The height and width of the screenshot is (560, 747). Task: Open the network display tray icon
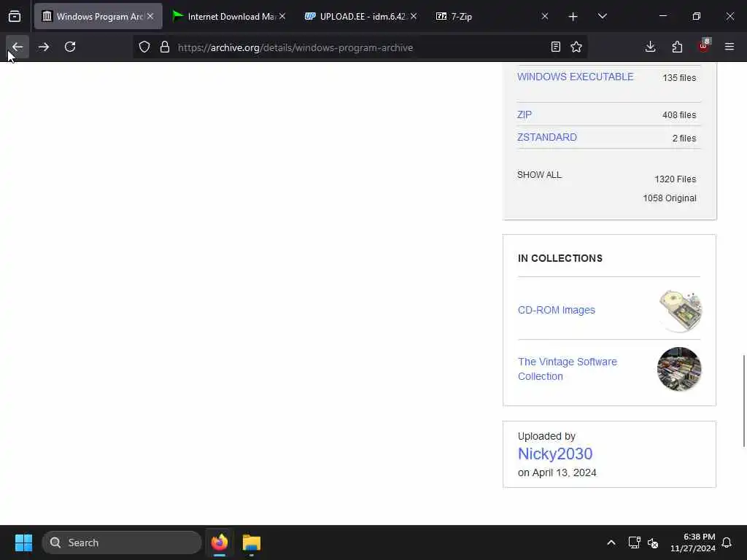pos(634,542)
